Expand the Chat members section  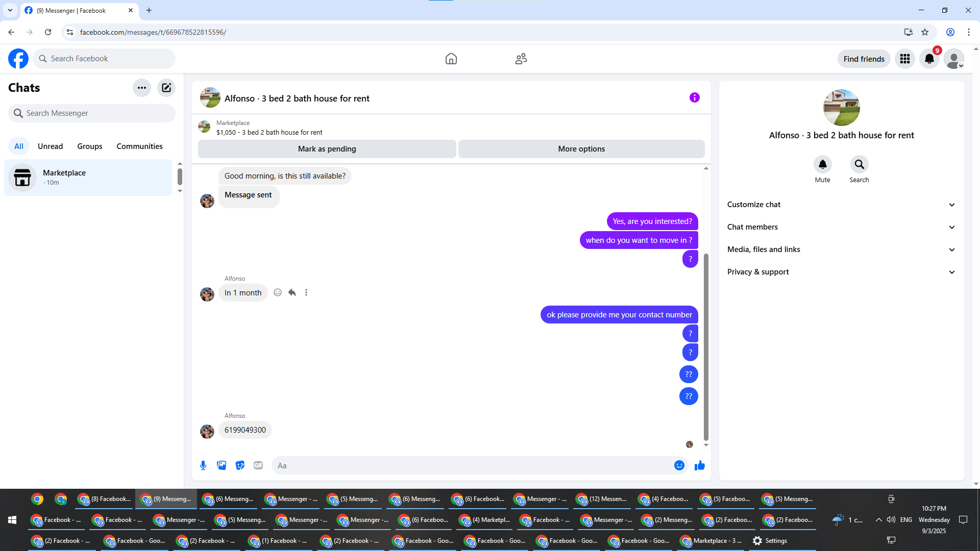(841, 227)
